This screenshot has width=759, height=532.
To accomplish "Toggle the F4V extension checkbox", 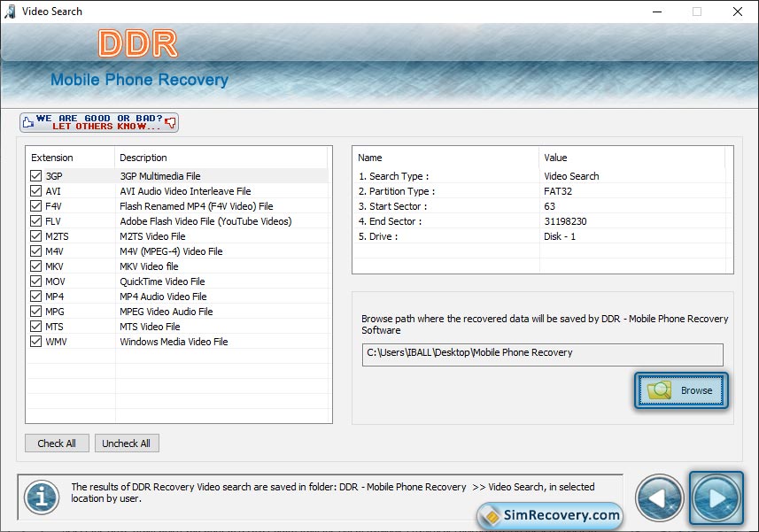I will pyautogui.click(x=35, y=205).
